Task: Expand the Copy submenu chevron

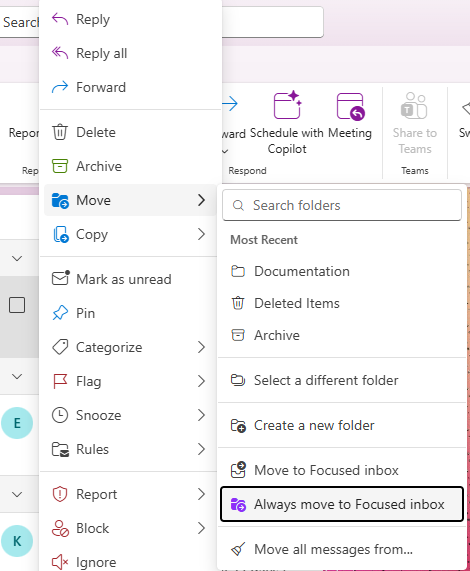Action: click(201, 234)
